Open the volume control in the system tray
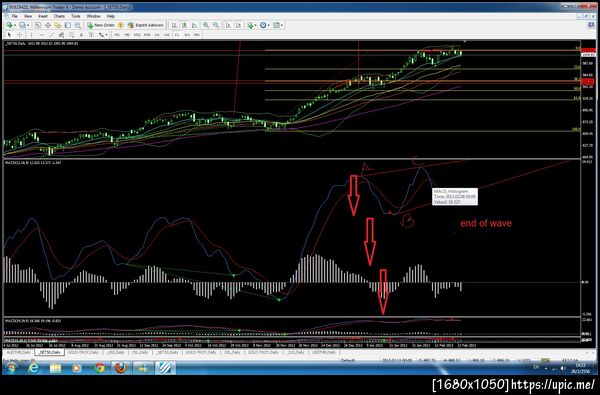This screenshot has width=600, height=395. (562, 368)
